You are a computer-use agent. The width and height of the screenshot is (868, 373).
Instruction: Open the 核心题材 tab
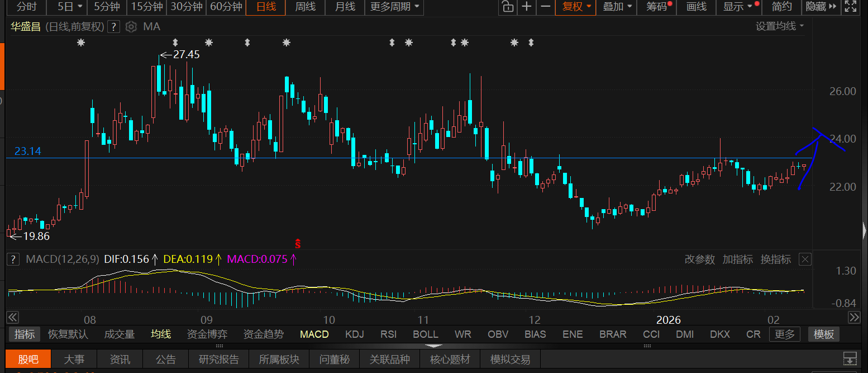[x=450, y=359]
